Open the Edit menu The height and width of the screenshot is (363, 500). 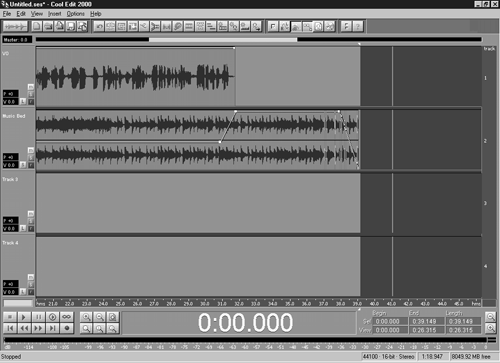[x=21, y=14]
